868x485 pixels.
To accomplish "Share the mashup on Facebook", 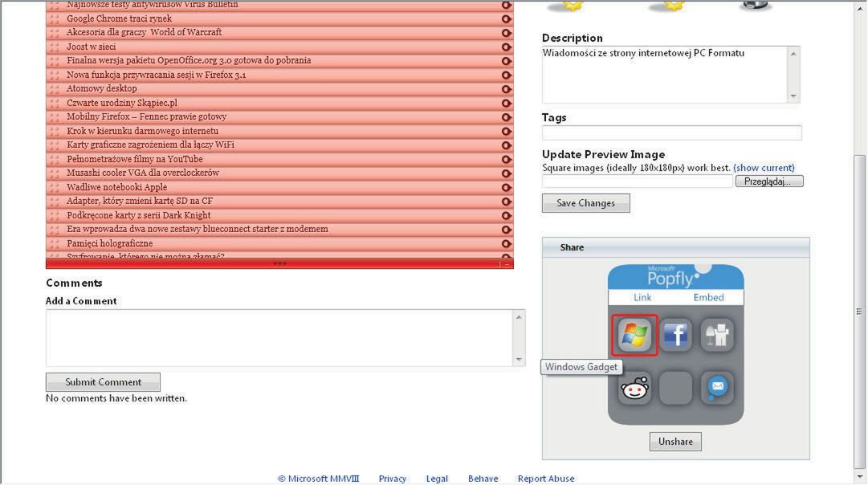I will click(x=675, y=335).
